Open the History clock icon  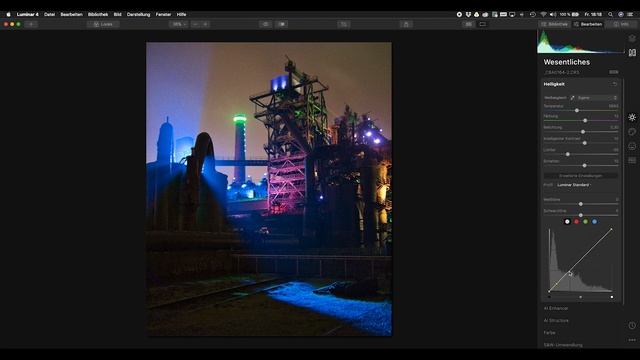click(x=632, y=325)
